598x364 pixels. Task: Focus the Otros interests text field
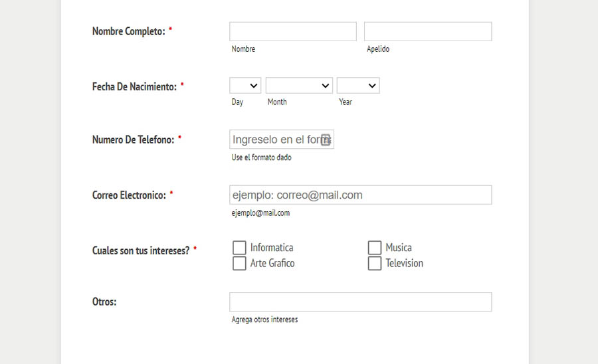[360, 302]
